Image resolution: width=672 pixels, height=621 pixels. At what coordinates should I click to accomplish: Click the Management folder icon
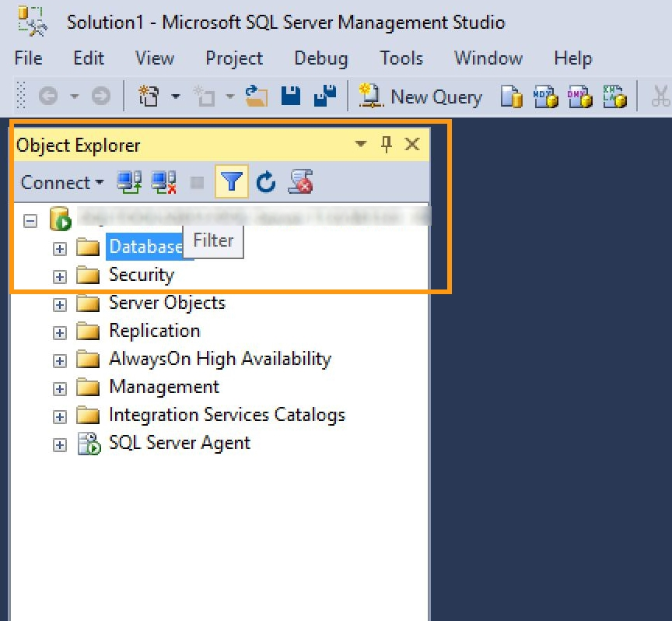(88, 388)
